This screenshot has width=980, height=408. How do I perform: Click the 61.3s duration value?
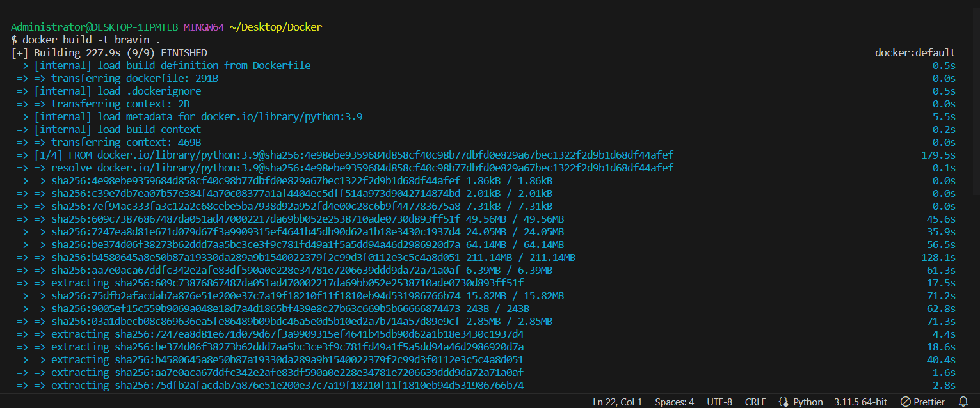coord(941,270)
